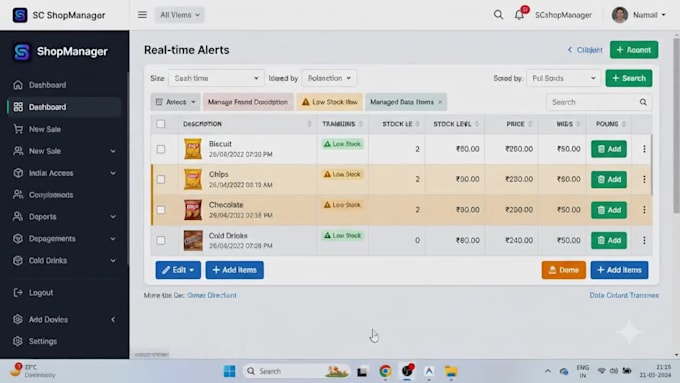Open the Bolanction dropdown
The width and height of the screenshot is (680, 383).
click(x=329, y=78)
